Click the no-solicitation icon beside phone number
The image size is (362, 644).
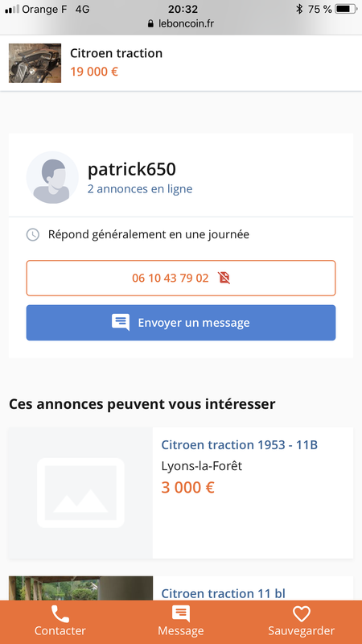click(224, 278)
